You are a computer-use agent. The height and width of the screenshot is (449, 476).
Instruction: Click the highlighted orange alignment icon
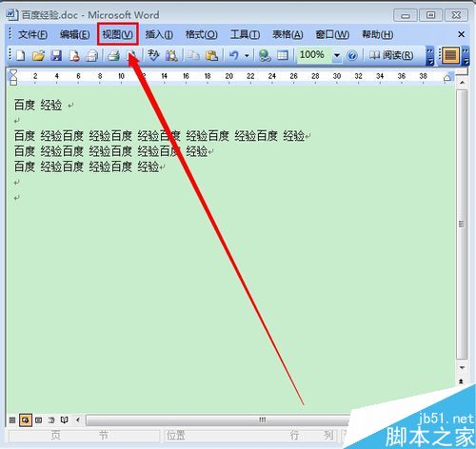click(450, 55)
